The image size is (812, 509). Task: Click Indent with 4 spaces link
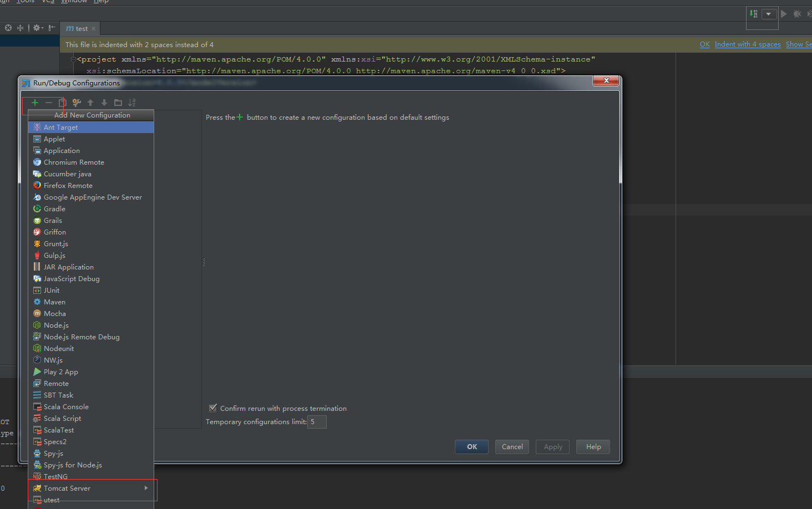point(748,44)
